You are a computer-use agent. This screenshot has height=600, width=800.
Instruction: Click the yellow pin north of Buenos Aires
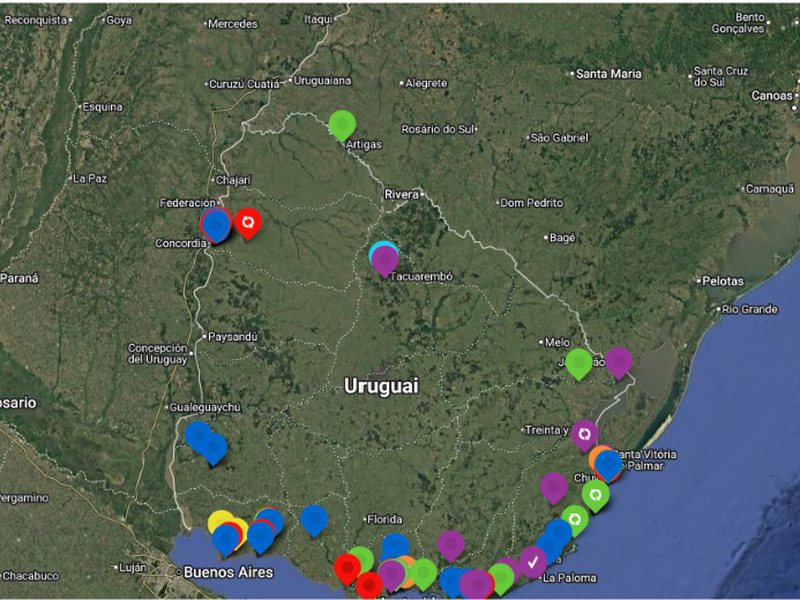[219, 519]
